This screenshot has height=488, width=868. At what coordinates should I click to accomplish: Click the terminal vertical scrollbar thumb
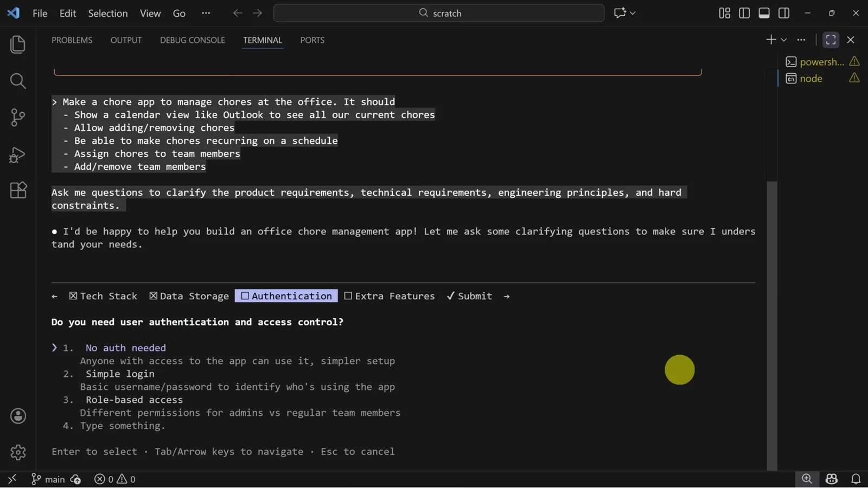click(771, 325)
